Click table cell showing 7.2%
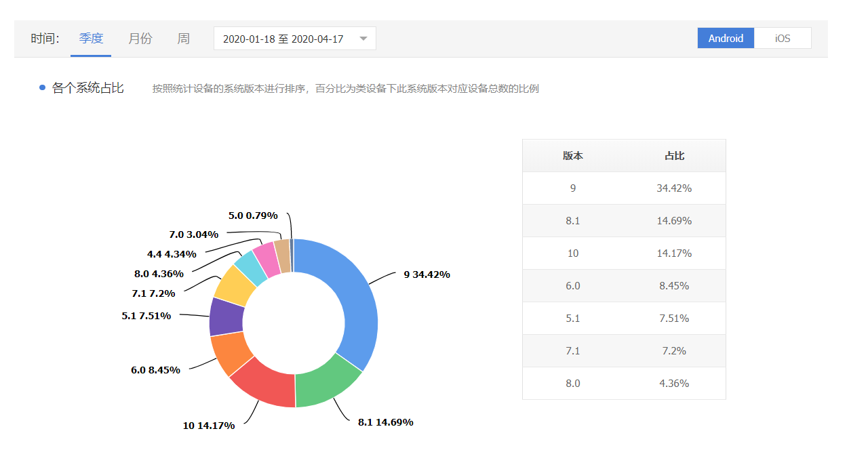868x471 pixels. point(674,351)
